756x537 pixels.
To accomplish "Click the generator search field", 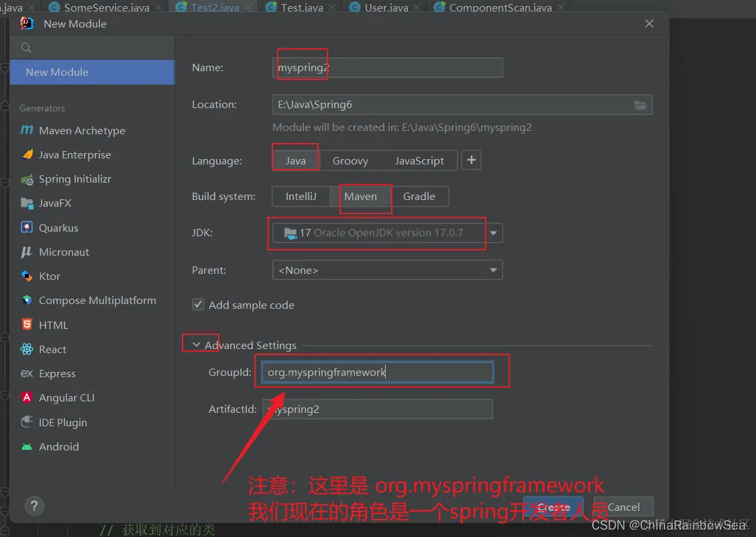I will (92, 47).
